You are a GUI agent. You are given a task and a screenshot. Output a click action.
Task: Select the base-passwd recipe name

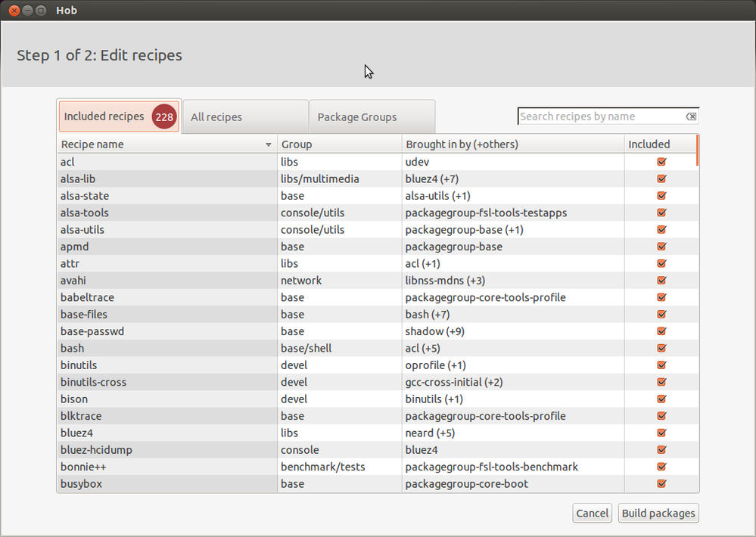(x=92, y=331)
